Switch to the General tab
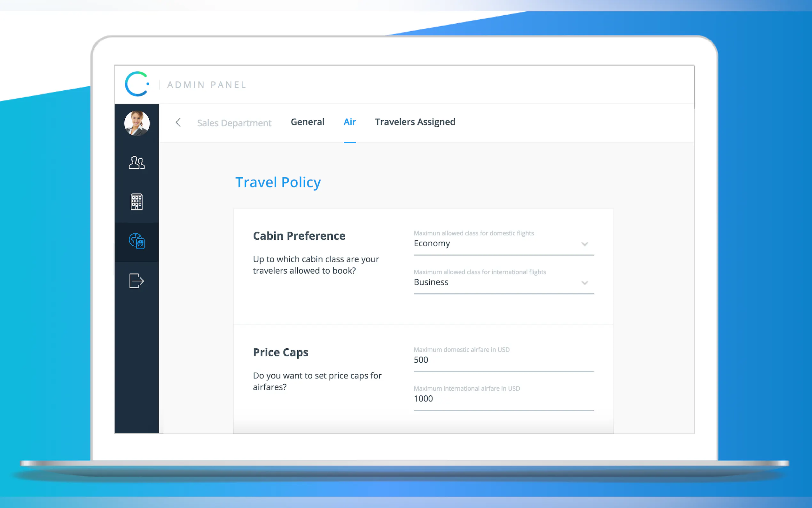 tap(307, 122)
